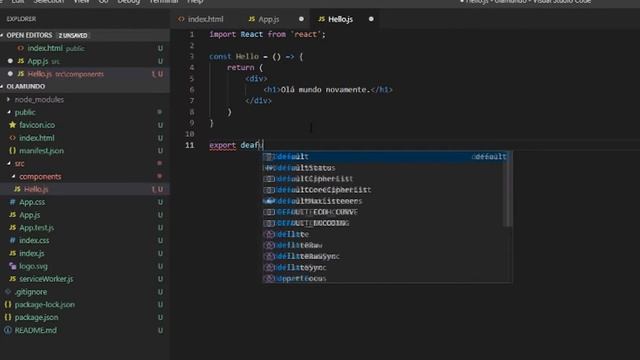640x360 pixels.
Task: Click the unsaved dot on App.js tab
Action: [x=301, y=19]
